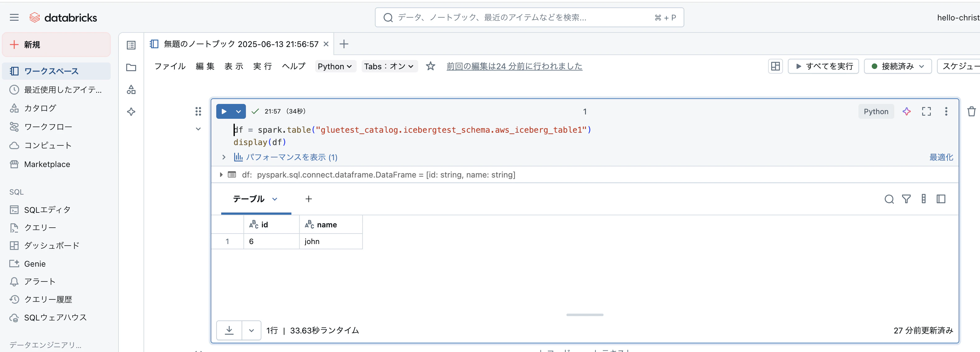Open ワークフロー in the sidebar
980x352 pixels.
point(56,127)
